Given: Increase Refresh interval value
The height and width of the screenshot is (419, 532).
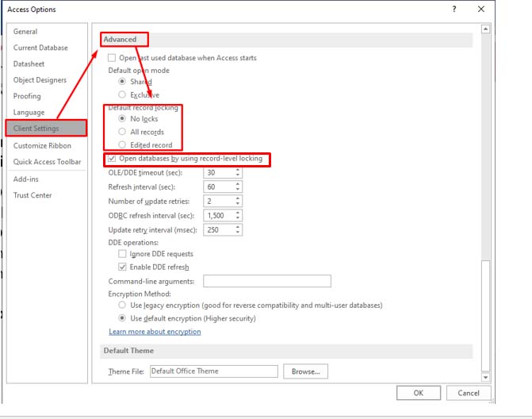Looking at the screenshot, I should (x=238, y=184).
